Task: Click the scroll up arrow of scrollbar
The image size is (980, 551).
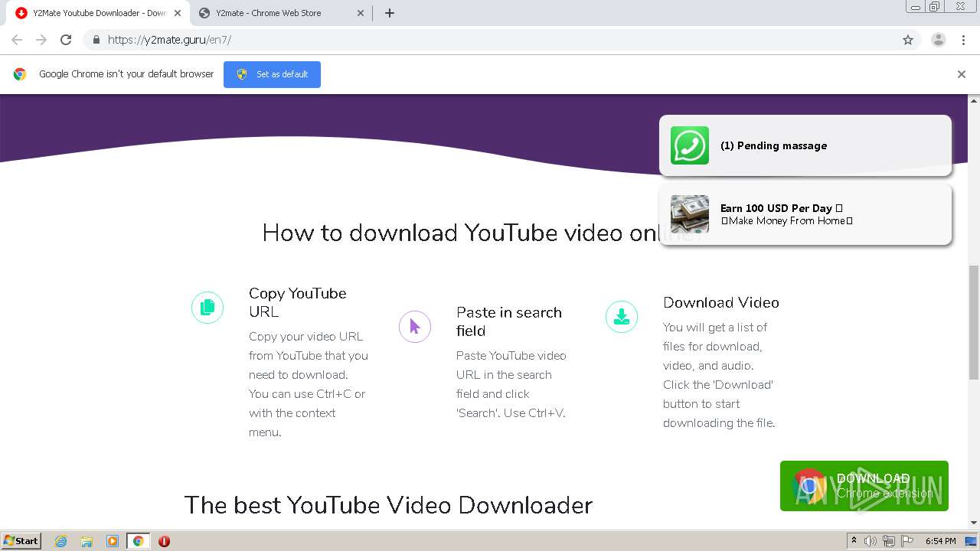Action: [x=974, y=100]
